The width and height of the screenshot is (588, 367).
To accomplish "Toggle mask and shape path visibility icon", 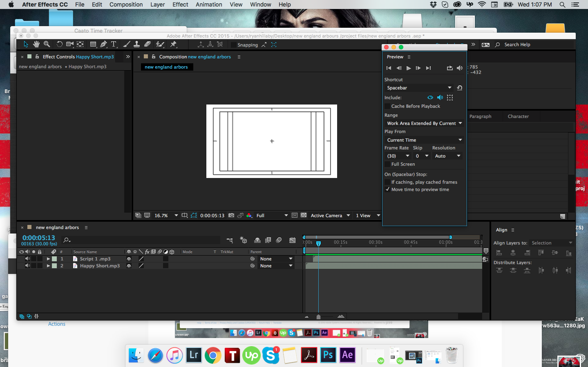I will coord(194,215).
